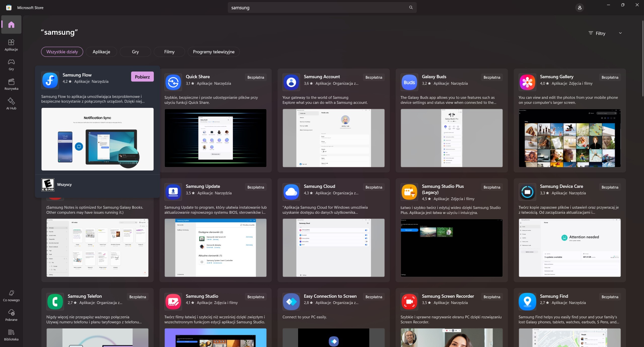Click the Samsung Studio app icon
The width and height of the screenshot is (644, 347).
click(173, 301)
